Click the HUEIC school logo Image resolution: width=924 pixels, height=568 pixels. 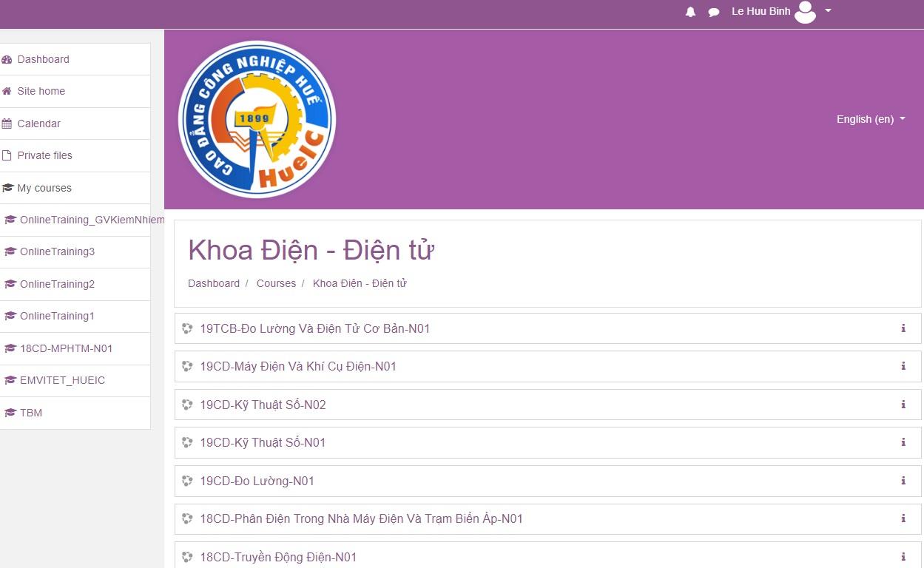(256, 119)
